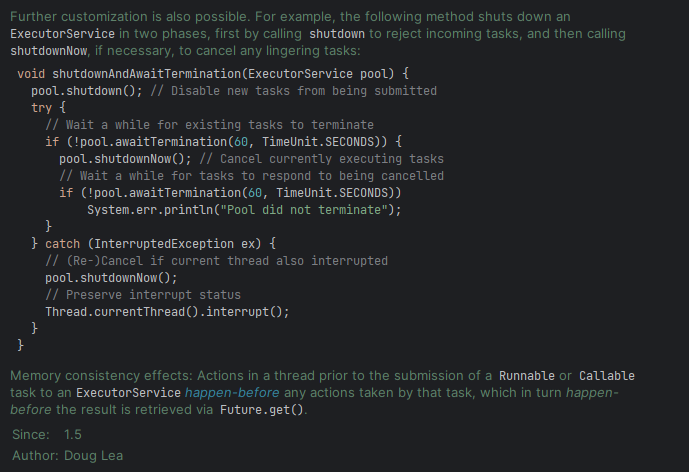This screenshot has width=689, height=472.
Task: Click the "Preserve interrupt status" comment
Action: (143, 294)
